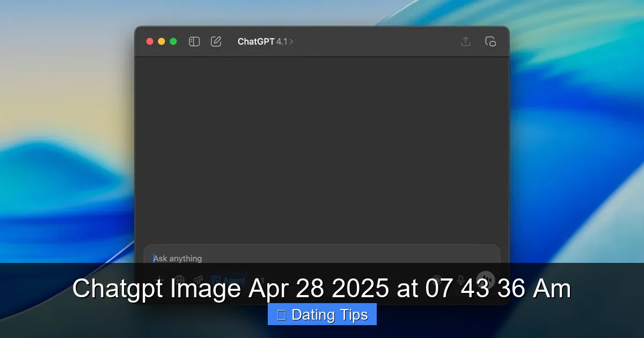
Task: Click the share conversation icon
Action: coord(466,41)
